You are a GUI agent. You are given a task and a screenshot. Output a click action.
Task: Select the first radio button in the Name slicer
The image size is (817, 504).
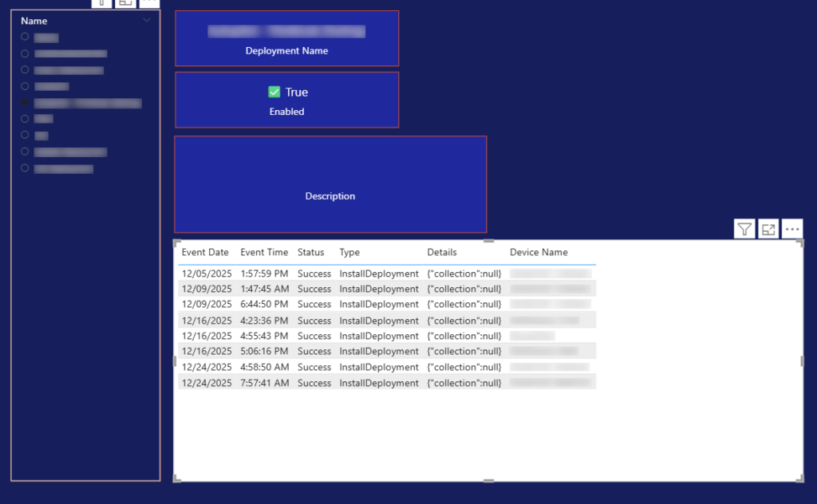point(25,37)
